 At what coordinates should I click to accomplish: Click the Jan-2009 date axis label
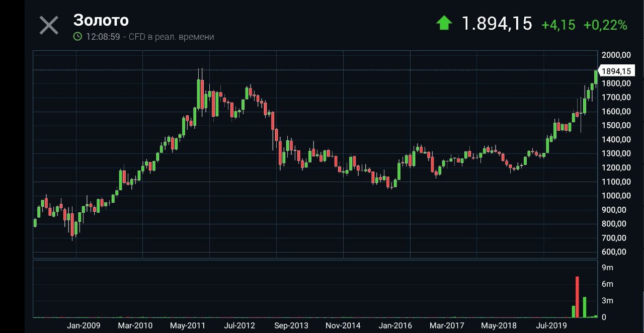tap(84, 325)
